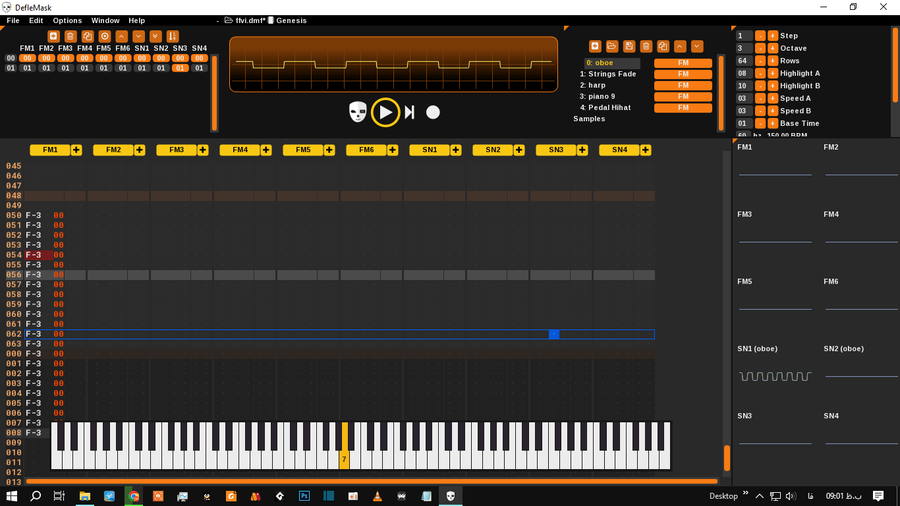Viewport: 900px width, 506px height.
Task: Open the File menu
Action: (13, 21)
